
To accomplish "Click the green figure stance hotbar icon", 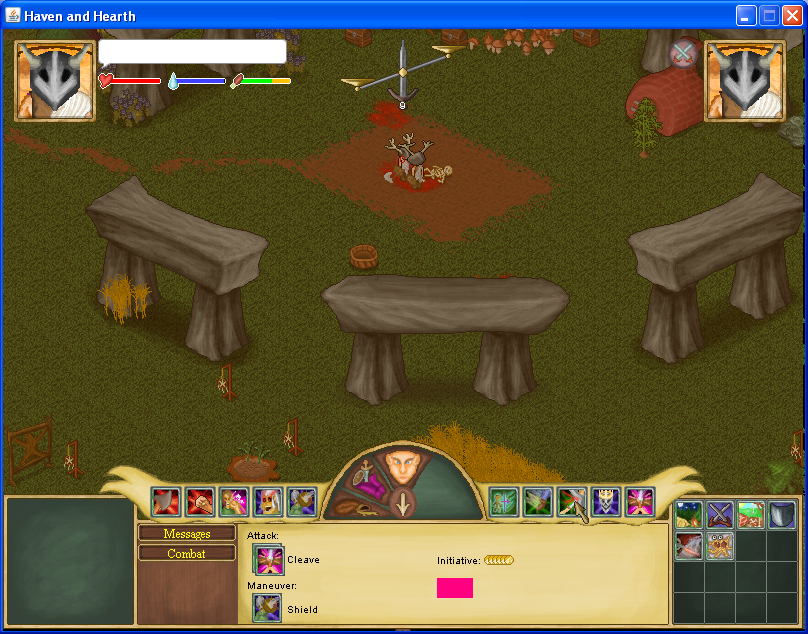I will [x=503, y=502].
